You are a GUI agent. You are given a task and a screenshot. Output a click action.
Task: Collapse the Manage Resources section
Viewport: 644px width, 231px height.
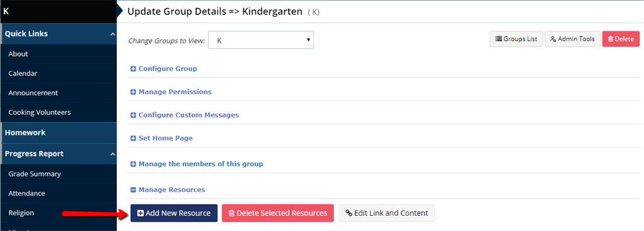point(168,190)
